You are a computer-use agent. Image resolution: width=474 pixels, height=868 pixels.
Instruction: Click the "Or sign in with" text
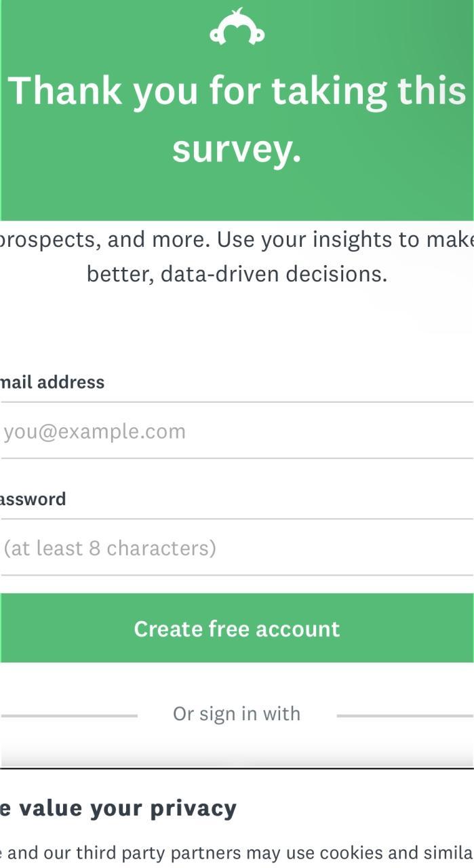click(x=237, y=714)
